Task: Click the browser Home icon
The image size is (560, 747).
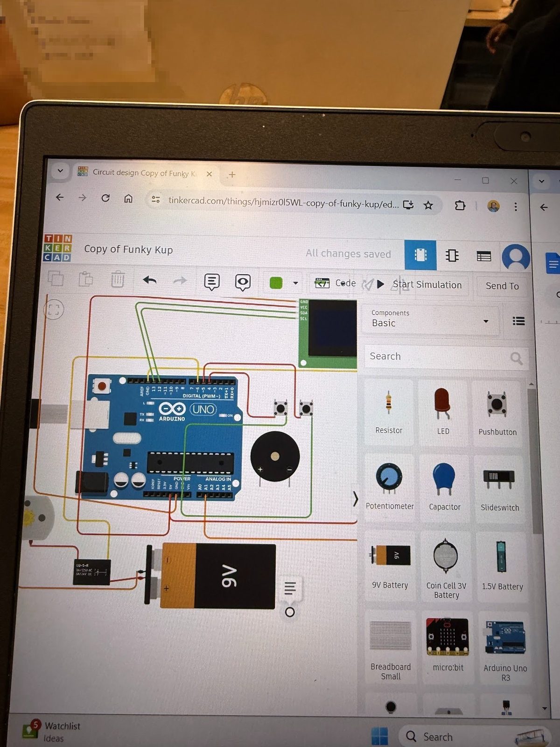Action: tap(128, 198)
